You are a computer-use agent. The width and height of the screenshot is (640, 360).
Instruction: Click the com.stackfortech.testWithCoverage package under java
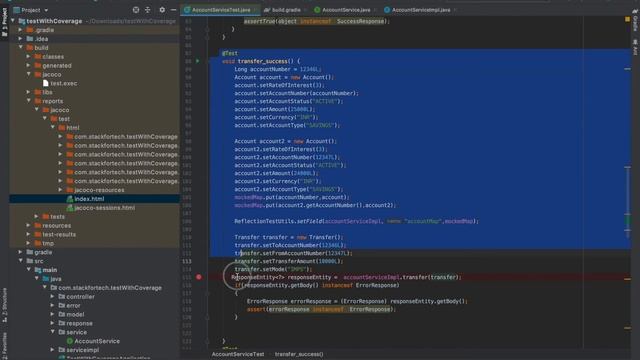[x=106, y=288]
